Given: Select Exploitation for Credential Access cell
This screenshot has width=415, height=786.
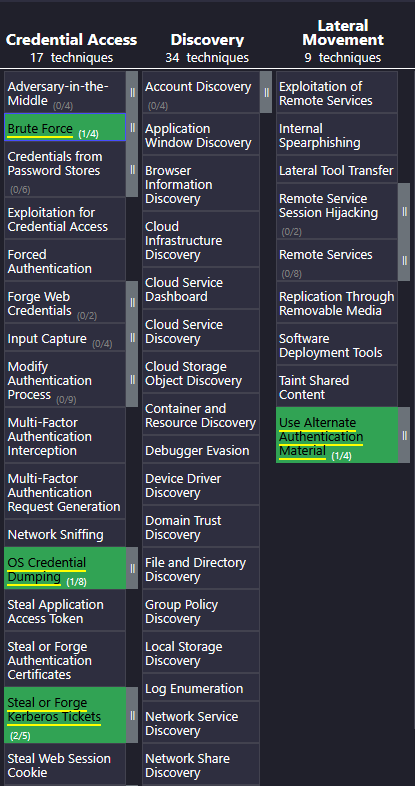Looking at the screenshot, I should (x=65, y=218).
